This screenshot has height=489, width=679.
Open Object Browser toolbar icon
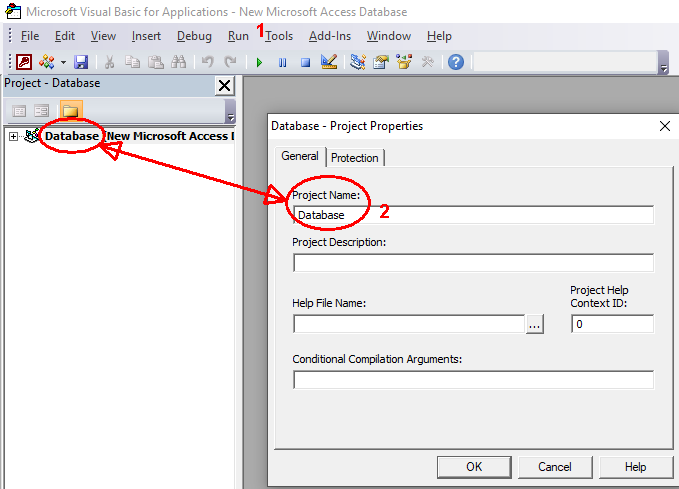(x=404, y=62)
